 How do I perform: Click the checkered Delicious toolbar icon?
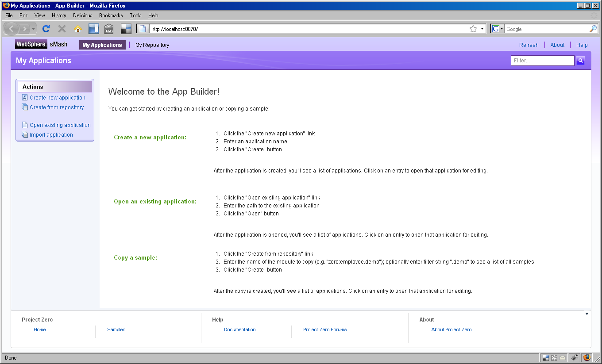click(x=126, y=29)
